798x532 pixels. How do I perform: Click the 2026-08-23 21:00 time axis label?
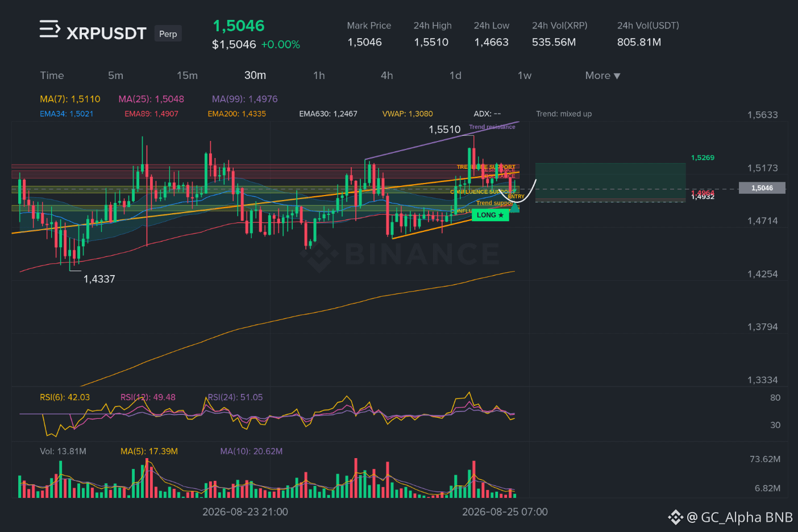(x=245, y=512)
